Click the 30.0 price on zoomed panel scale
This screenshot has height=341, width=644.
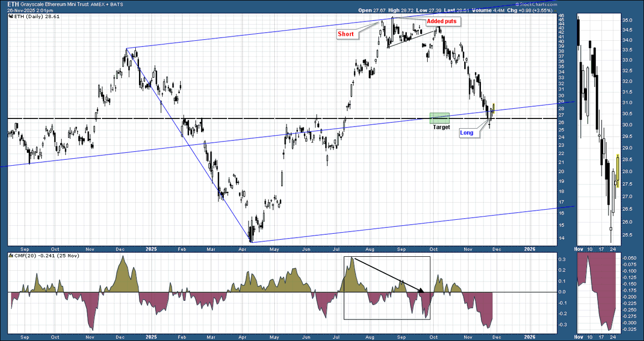pos(628,125)
